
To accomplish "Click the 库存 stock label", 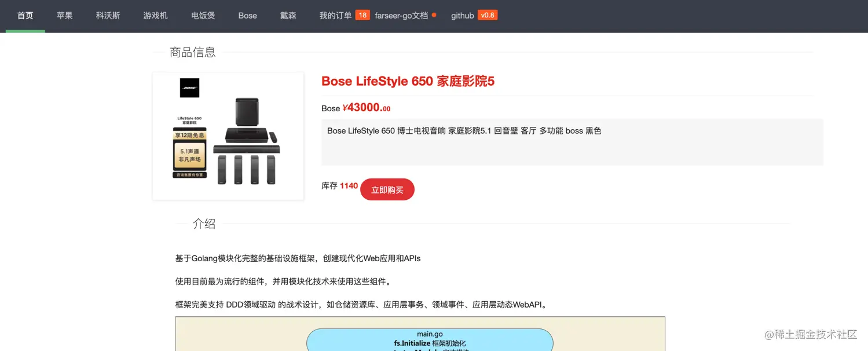I will click(x=329, y=186).
